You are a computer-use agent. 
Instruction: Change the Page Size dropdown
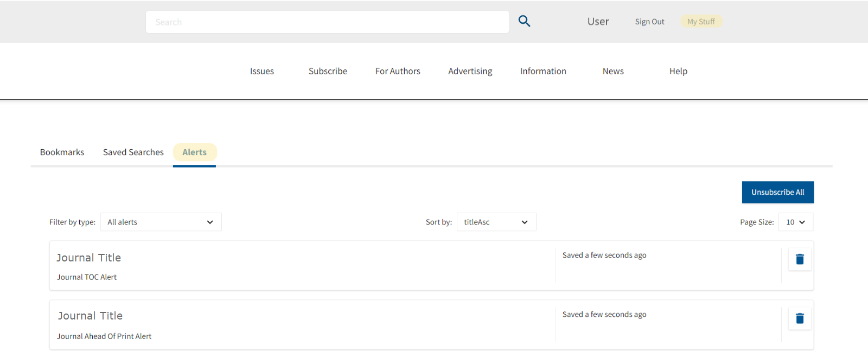(795, 222)
